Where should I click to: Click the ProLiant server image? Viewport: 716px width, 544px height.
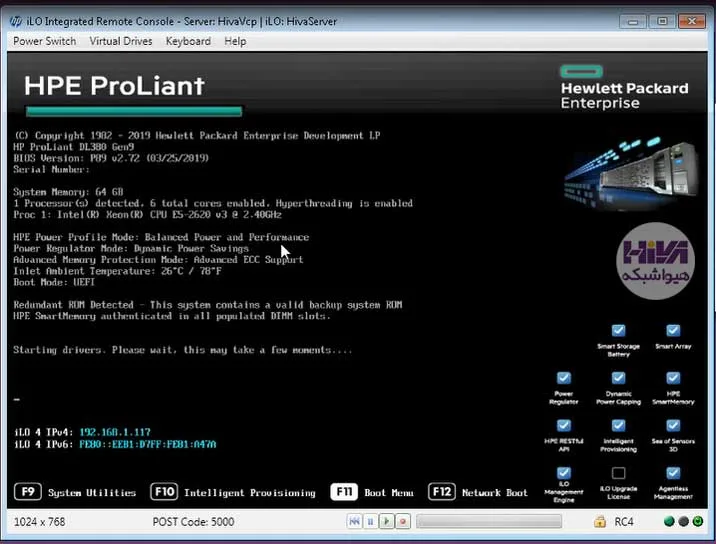[x=632, y=174]
